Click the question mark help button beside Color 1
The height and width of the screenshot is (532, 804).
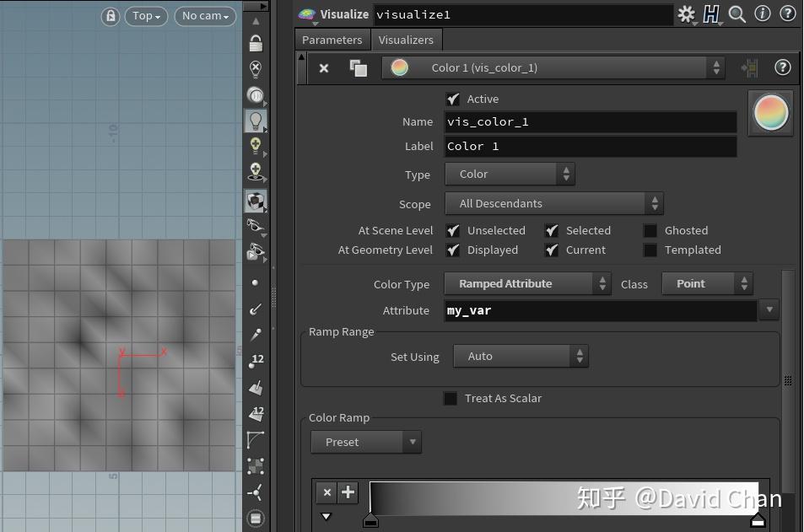pos(781,68)
